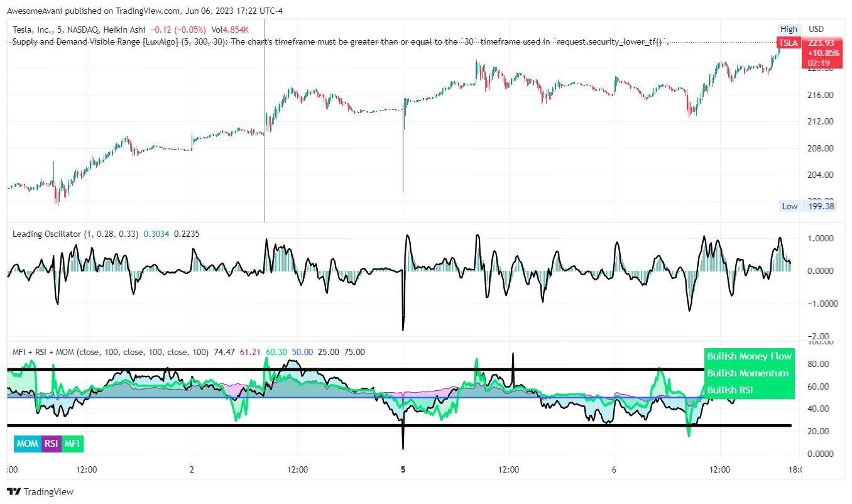Click the green 60.30 MFI value
852x504 pixels.
click(x=276, y=353)
